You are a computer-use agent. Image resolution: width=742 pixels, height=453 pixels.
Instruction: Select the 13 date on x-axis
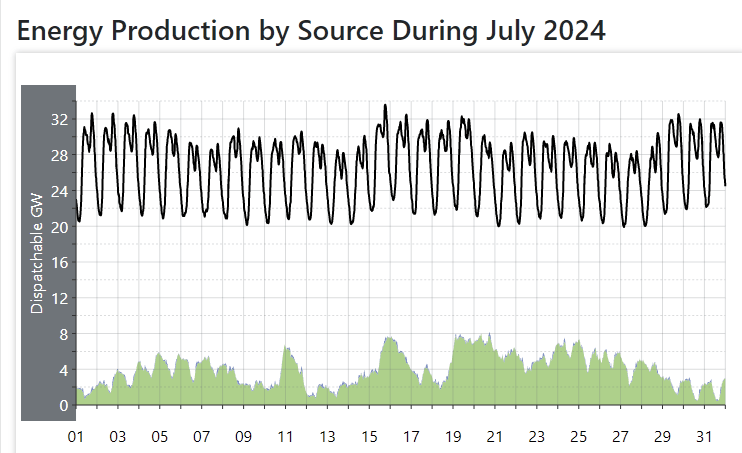click(327, 437)
